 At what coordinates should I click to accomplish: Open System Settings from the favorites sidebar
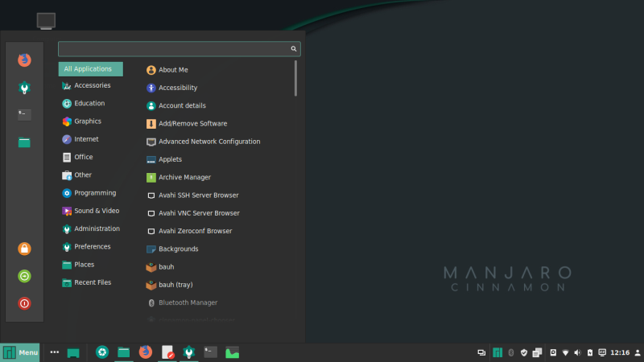(24, 88)
